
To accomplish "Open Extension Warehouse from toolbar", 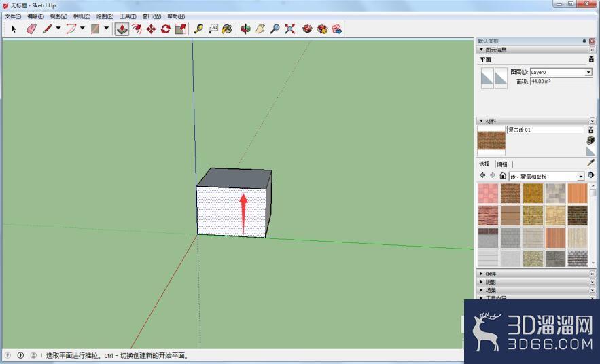I will (322, 29).
